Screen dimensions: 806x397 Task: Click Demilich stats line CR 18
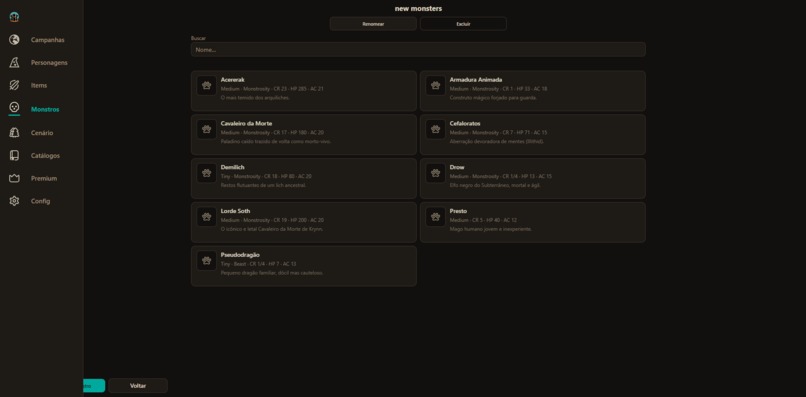click(x=266, y=176)
